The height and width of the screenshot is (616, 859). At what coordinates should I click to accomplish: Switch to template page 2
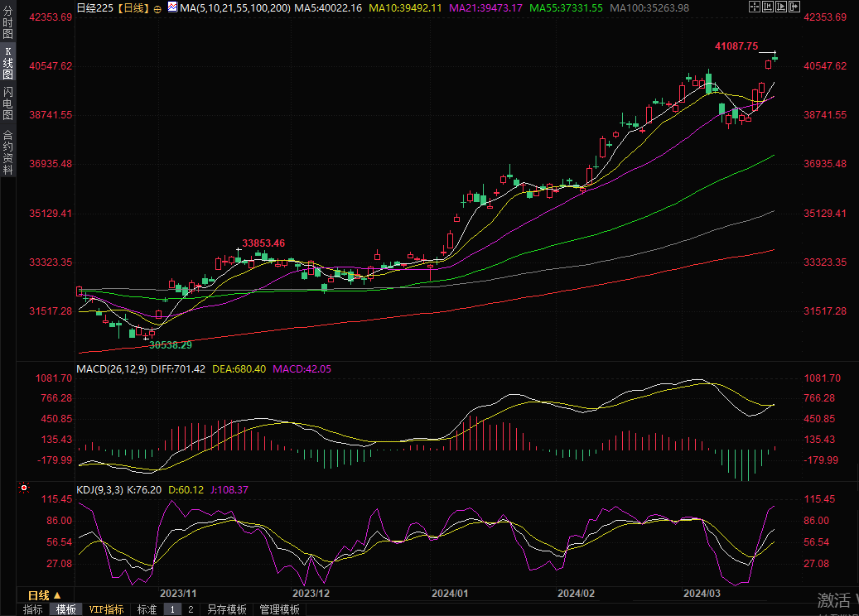click(x=190, y=609)
